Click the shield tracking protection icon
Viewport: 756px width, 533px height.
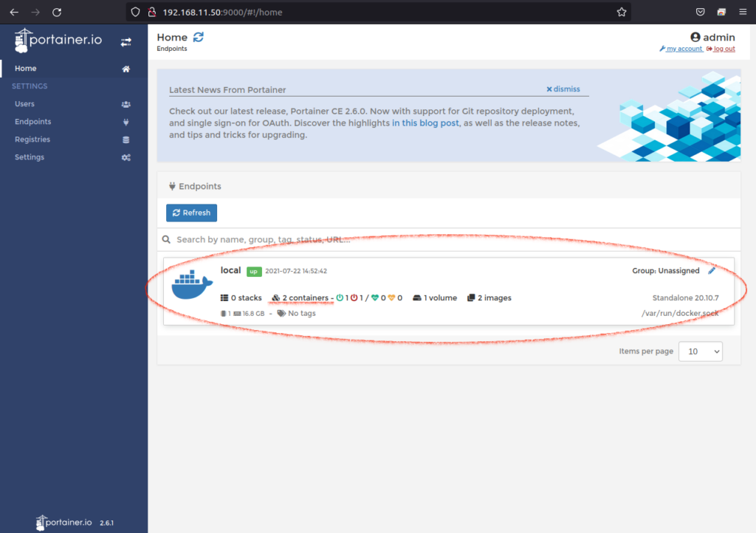136,12
